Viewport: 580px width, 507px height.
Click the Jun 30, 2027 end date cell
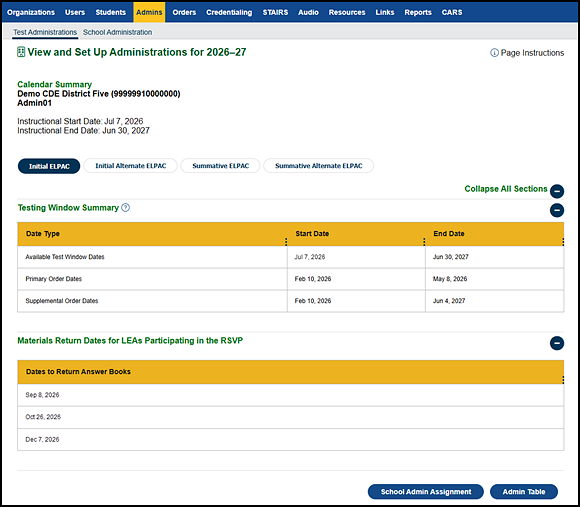[495, 257]
